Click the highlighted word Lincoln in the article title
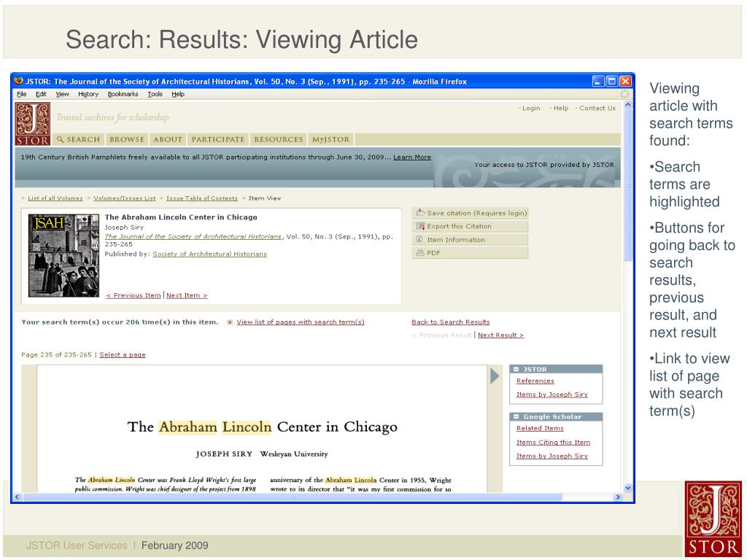 click(247, 427)
